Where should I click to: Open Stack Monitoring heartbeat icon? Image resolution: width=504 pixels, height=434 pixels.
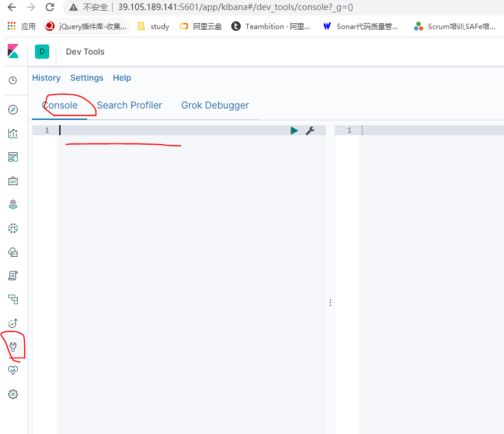click(x=13, y=371)
